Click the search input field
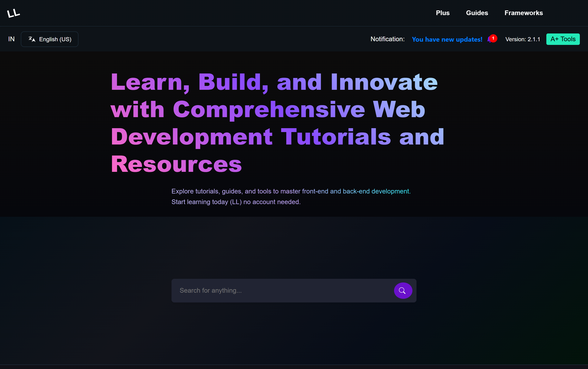The image size is (588, 369). [285, 290]
